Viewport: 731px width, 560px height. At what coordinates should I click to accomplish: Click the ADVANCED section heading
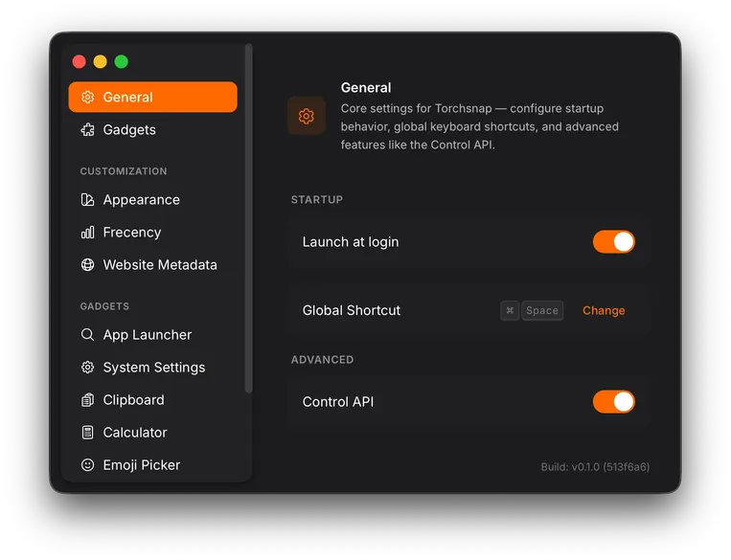[322, 360]
